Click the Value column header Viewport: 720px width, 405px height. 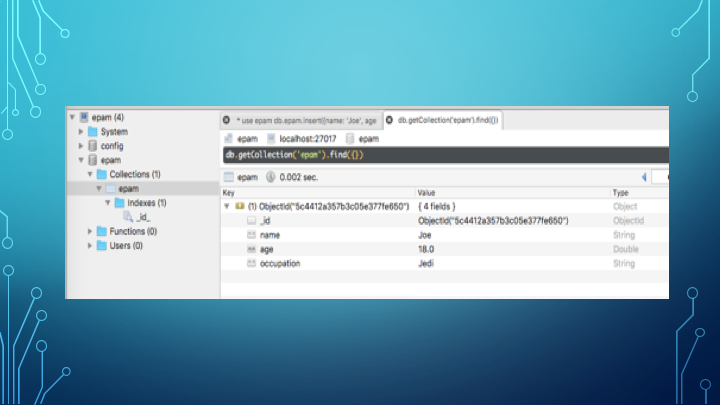coord(512,193)
